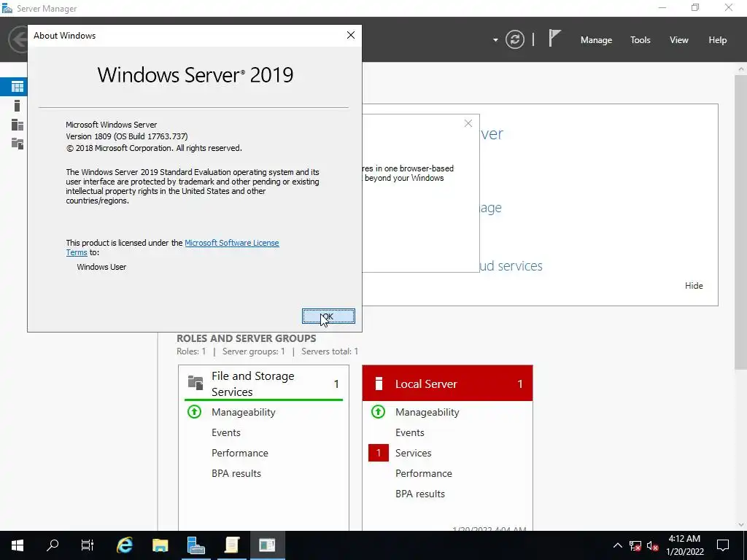The width and height of the screenshot is (747, 560).
Task: Open the Local Server tile header
Action: point(447,384)
